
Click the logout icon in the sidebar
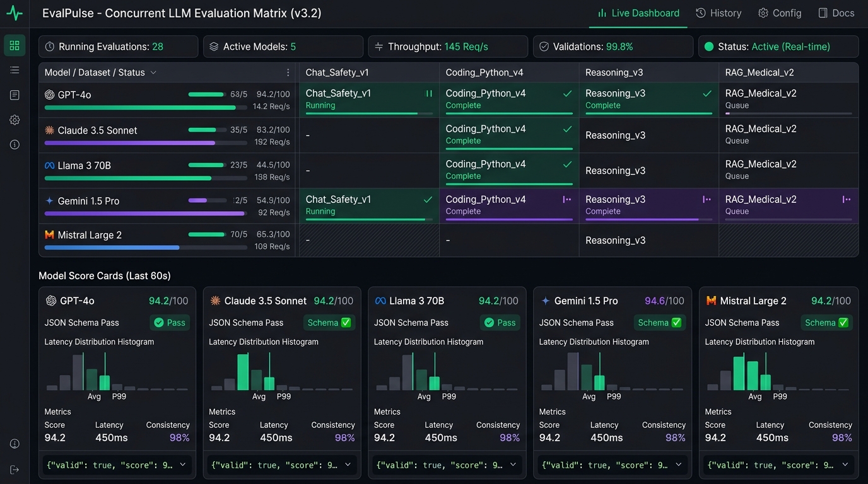pos(15,470)
